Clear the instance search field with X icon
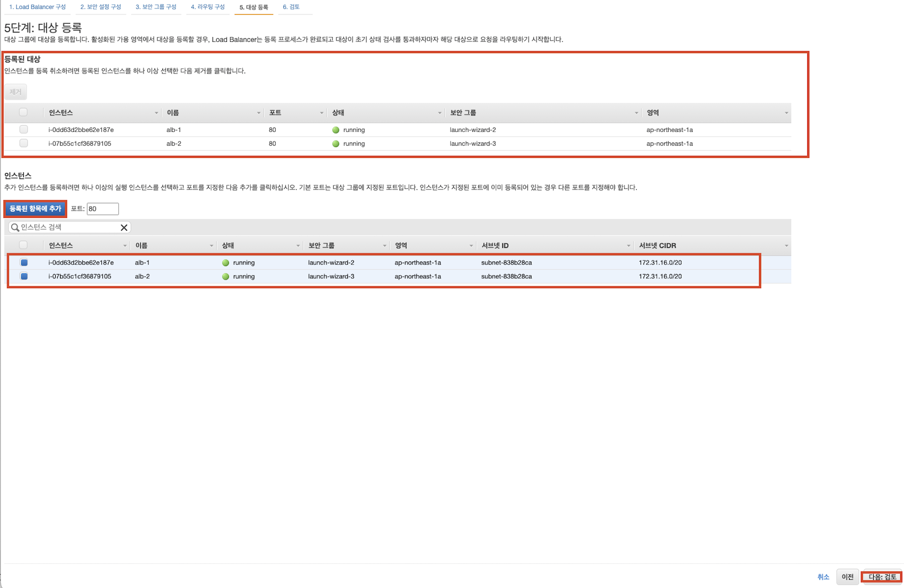This screenshot has width=904, height=588. click(x=124, y=228)
